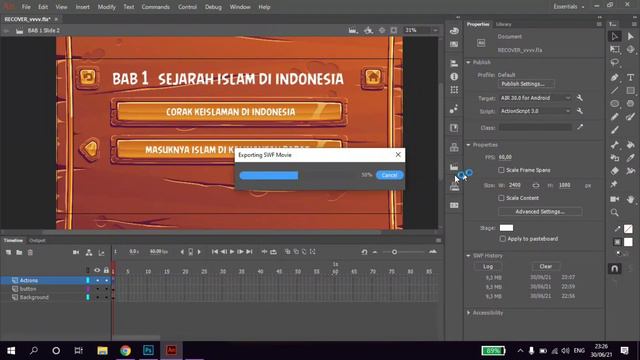This screenshot has width=640, height=360.
Task: Open the File menu
Action: pyautogui.click(x=26, y=7)
